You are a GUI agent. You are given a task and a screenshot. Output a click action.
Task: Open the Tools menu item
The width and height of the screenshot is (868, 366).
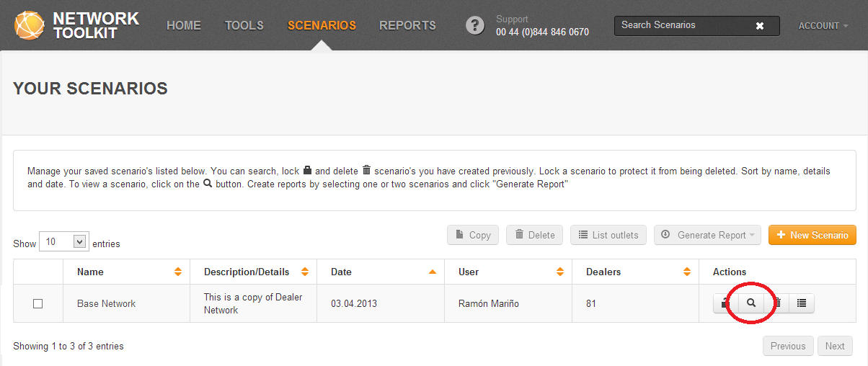pos(244,26)
